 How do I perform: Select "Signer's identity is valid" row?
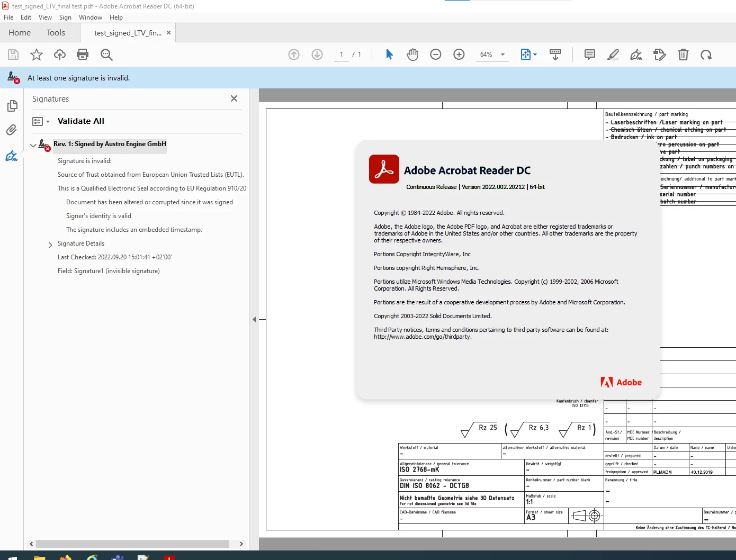coord(98,216)
